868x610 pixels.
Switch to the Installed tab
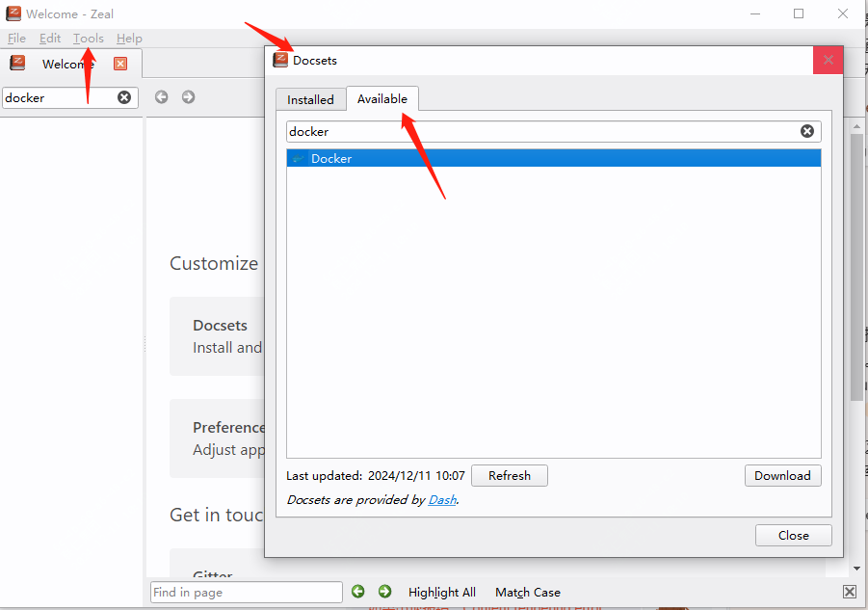pos(310,99)
